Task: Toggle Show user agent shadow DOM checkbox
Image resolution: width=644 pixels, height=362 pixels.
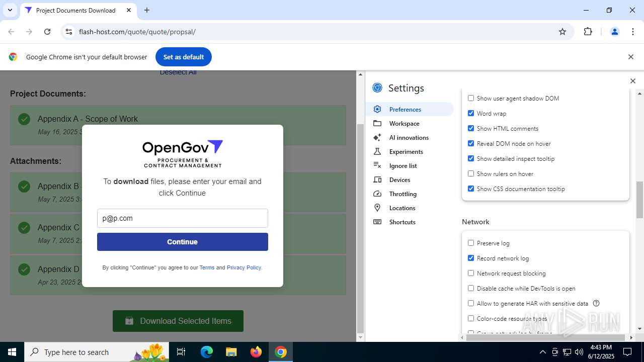Action: [x=471, y=98]
